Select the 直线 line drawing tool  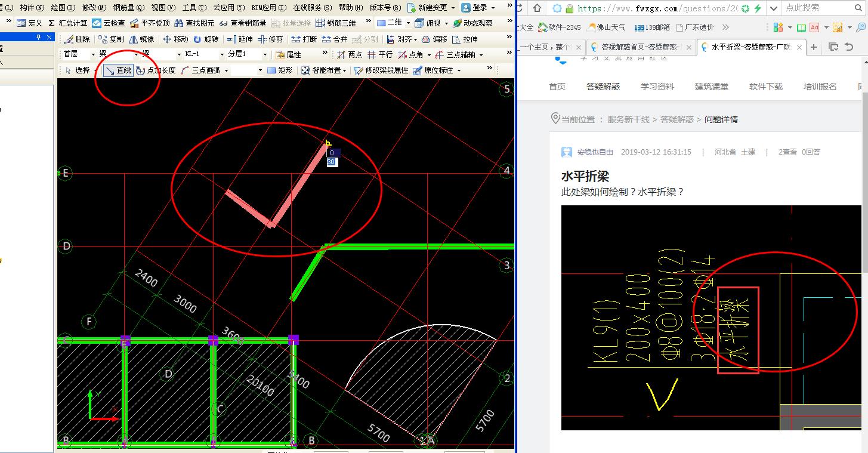point(118,70)
